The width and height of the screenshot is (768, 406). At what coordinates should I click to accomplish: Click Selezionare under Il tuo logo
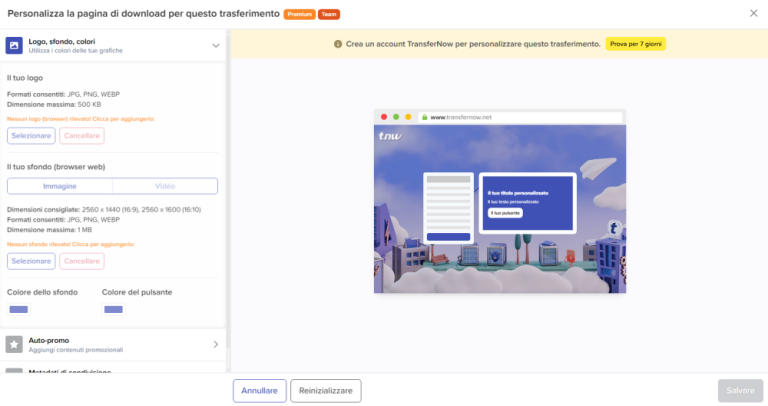(31, 136)
